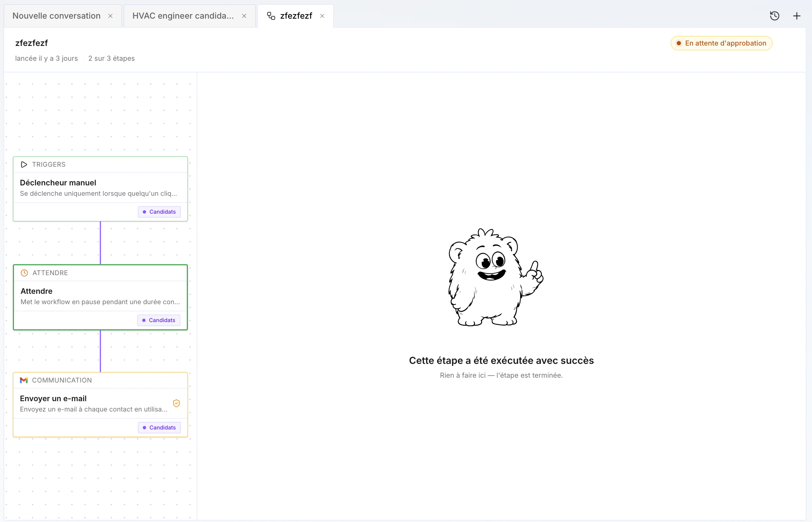
Task: Click the workflow icon in zfezfezf tab
Action: click(271, 16)
